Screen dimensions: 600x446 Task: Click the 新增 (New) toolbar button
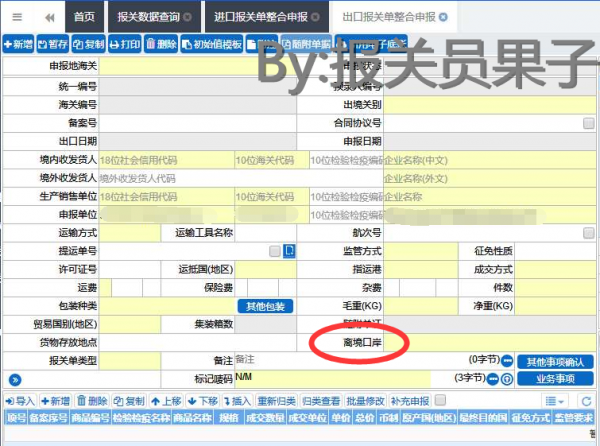tap(18, 45)
